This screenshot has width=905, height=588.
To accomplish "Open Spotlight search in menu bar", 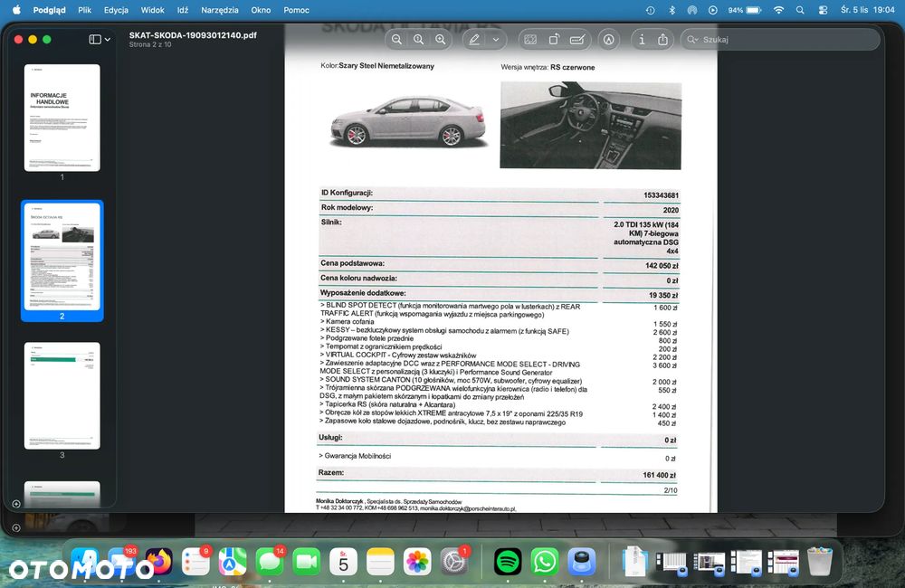I will click(800, 10).
